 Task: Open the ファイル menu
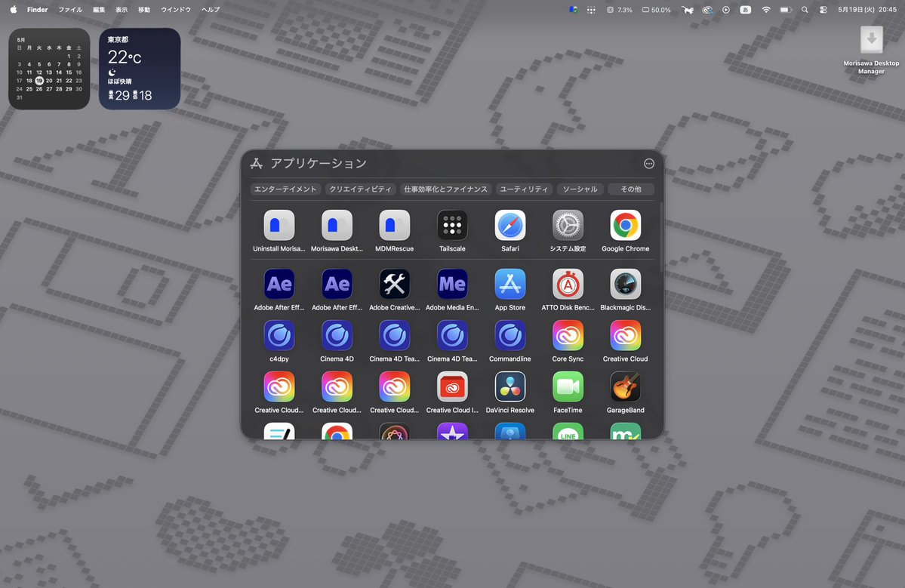click(x=70, y=10)
